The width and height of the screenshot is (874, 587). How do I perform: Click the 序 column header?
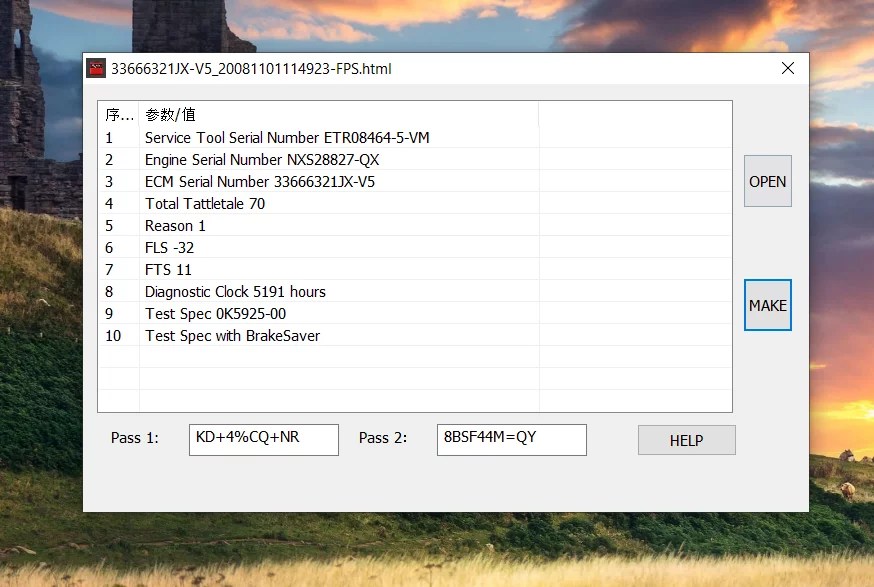click(x=119, y=114)
